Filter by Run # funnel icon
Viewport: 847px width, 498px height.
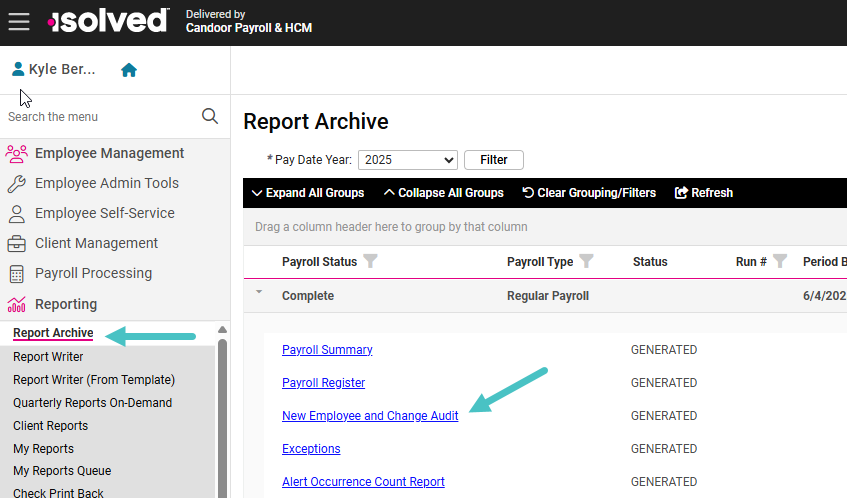[779, 261]
